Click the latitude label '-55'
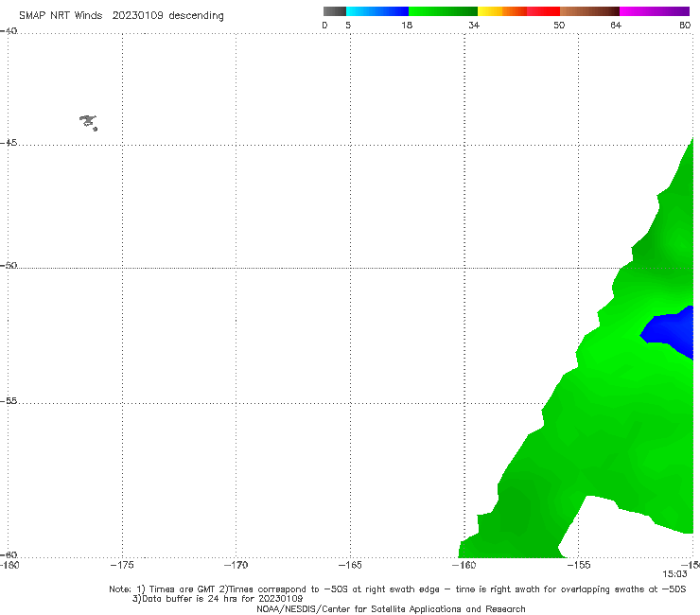 click(x=9, y=400)
